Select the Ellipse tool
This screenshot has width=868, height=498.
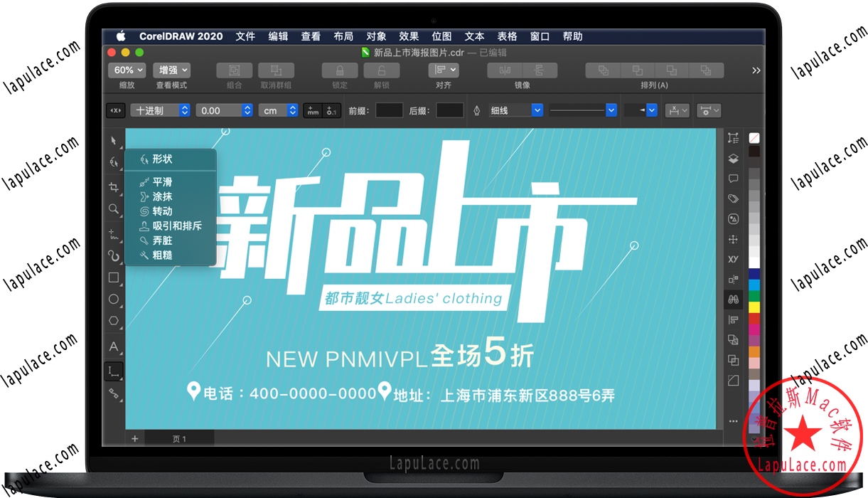114,299
